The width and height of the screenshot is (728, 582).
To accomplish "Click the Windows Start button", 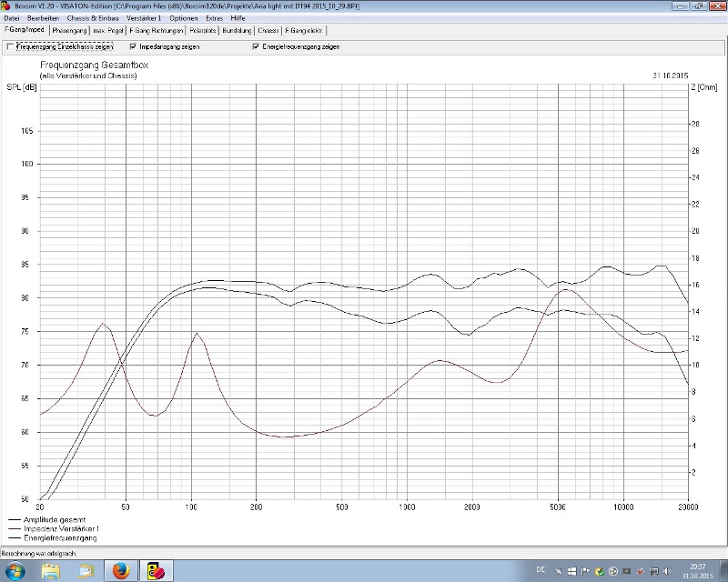I will tap(15, 570).
